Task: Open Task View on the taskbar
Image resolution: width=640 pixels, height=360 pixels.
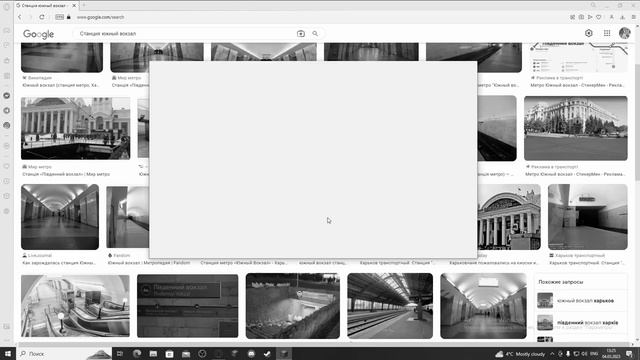Action: coord(120,353)
